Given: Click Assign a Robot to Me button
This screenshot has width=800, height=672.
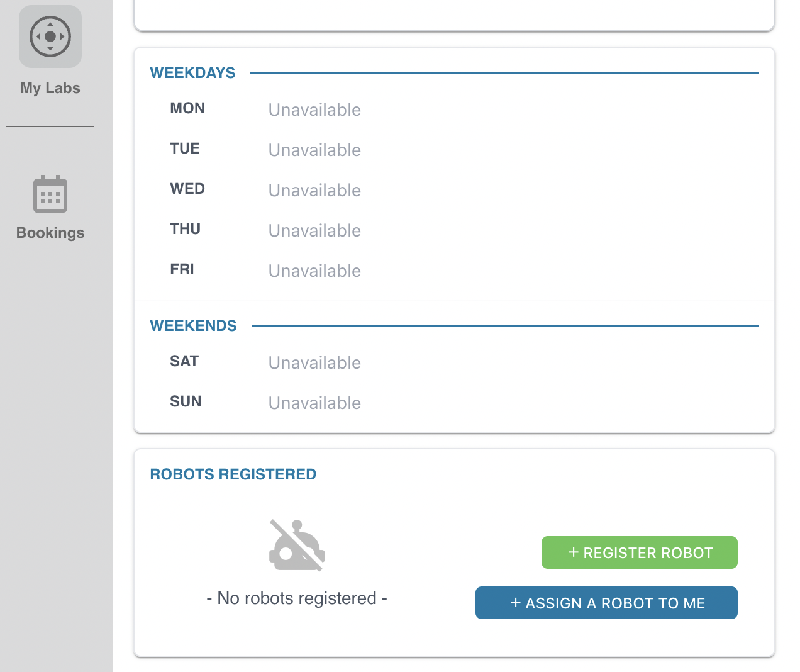Looking at the screenshot, I should pyautogui.click(x=606, y=603).
